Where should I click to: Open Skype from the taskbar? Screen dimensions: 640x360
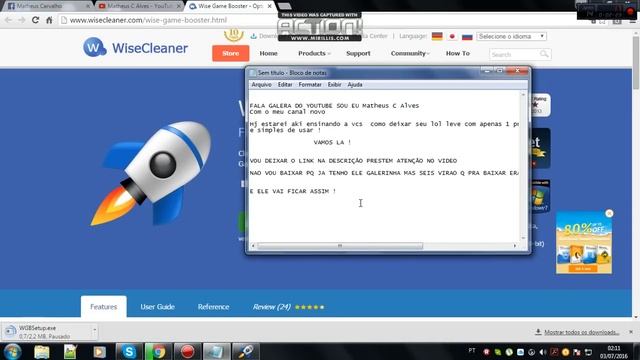[x=129, y=352]
